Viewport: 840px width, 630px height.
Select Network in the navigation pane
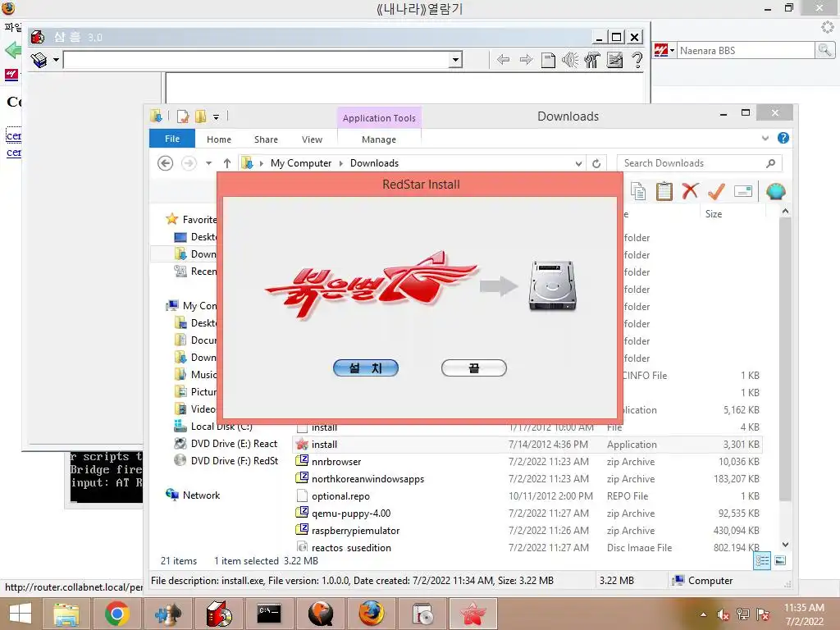click(x=202, y=495)
